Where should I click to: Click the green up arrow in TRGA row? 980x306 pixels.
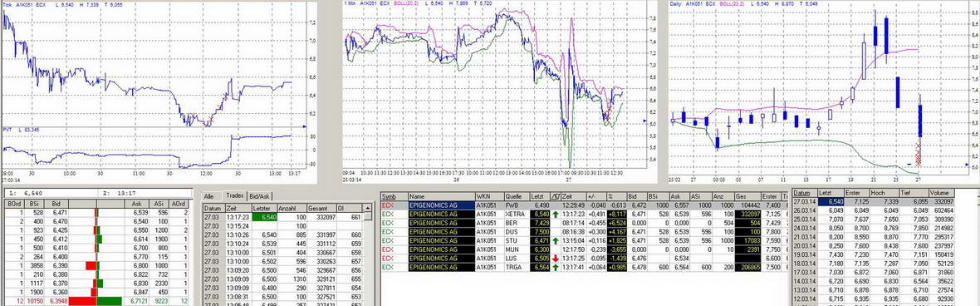555,267
